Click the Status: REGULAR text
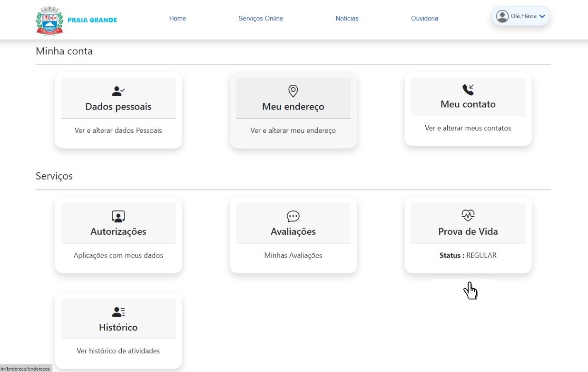Viewport: 588px width, 372px height. coord(468,255)
